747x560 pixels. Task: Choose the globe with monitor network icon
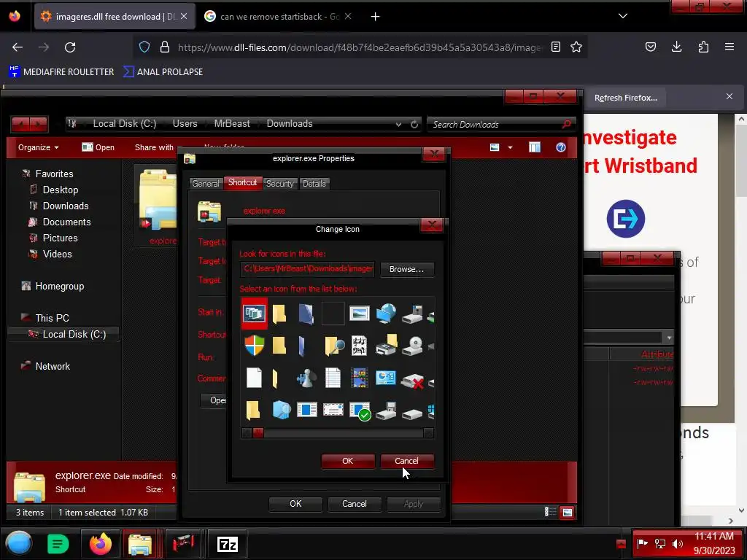(386, 314)
